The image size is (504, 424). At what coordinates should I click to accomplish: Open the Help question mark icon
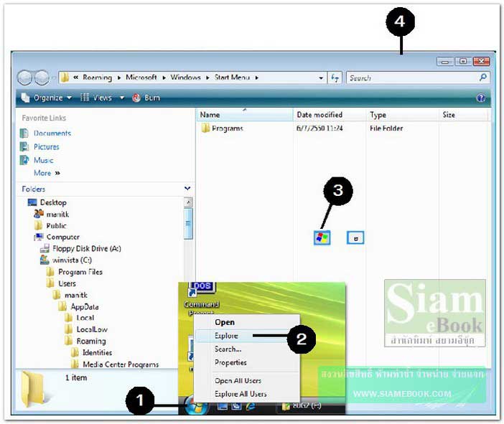pos(481,98)
